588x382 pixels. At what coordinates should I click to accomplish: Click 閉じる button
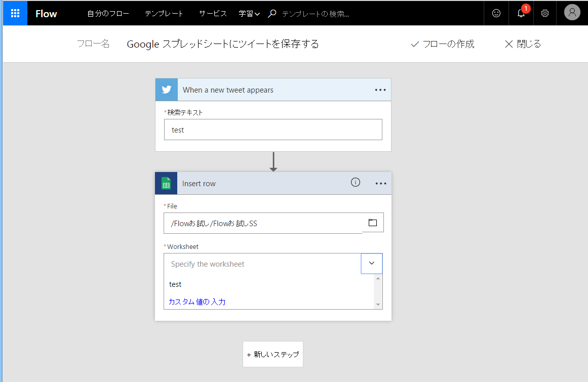[x=523, y=44]
